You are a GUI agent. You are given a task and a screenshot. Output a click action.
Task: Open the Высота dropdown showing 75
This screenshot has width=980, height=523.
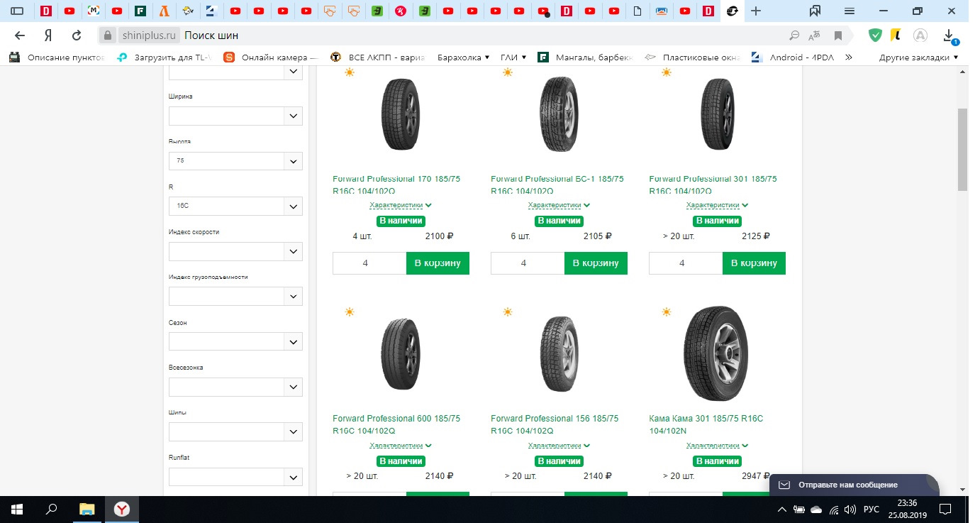coord(235,161)
